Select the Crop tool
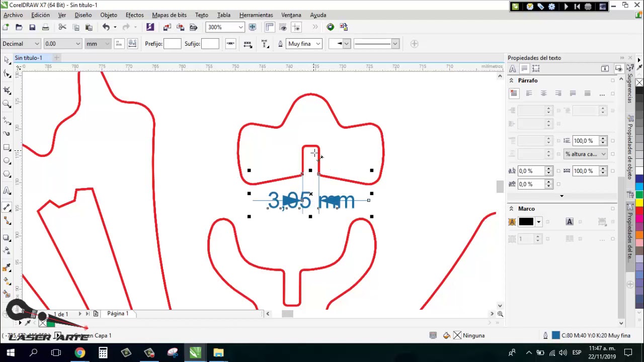 [7, 90]
